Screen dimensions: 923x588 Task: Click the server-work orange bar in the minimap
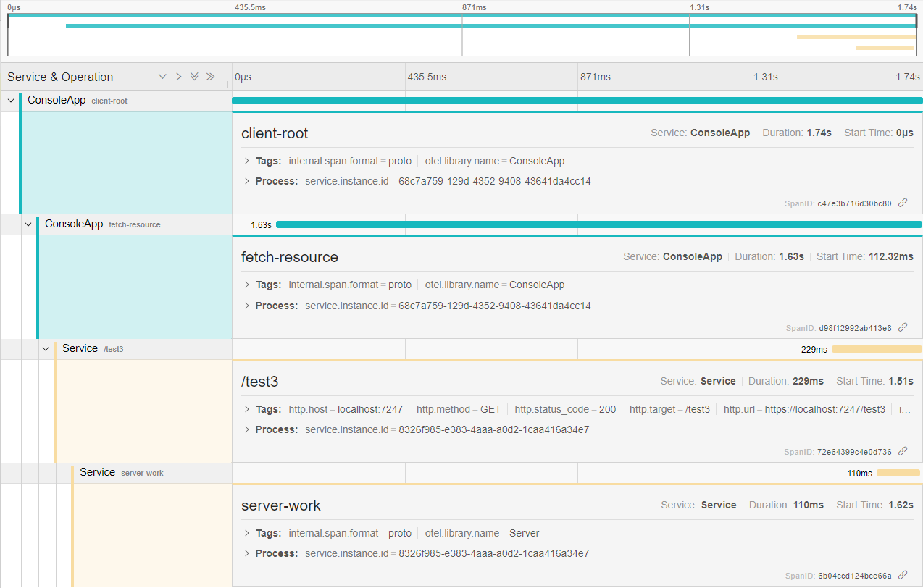pos(884,48)
